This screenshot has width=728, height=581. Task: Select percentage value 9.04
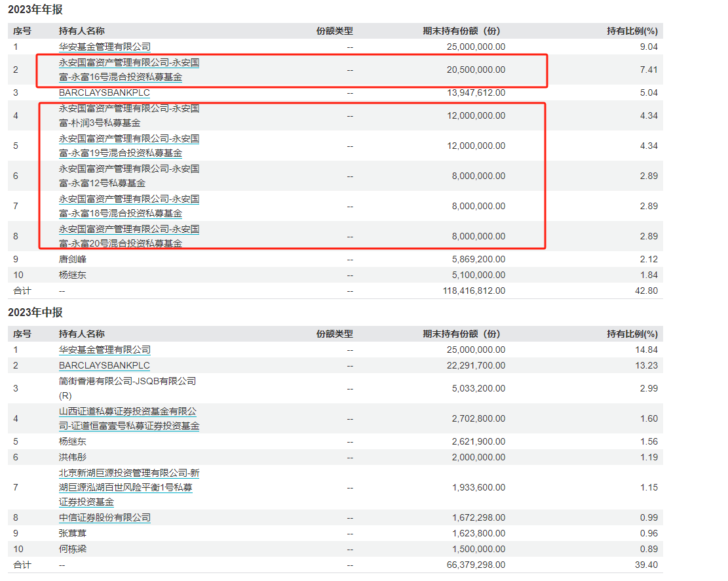tap(649, 47)
